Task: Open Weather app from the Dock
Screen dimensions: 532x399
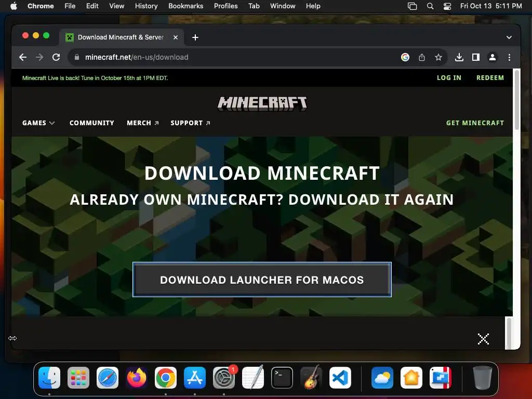Action: (x=382, y=378)
